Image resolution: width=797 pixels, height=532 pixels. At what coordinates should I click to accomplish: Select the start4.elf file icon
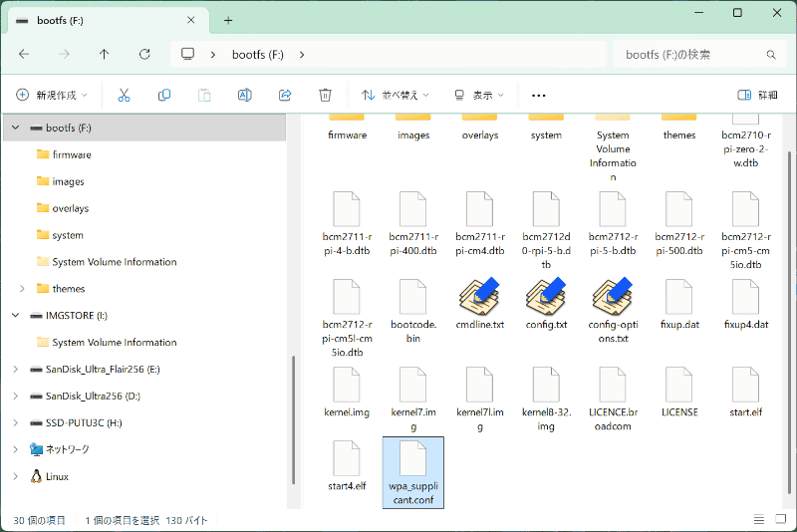[x=346, y=458]
